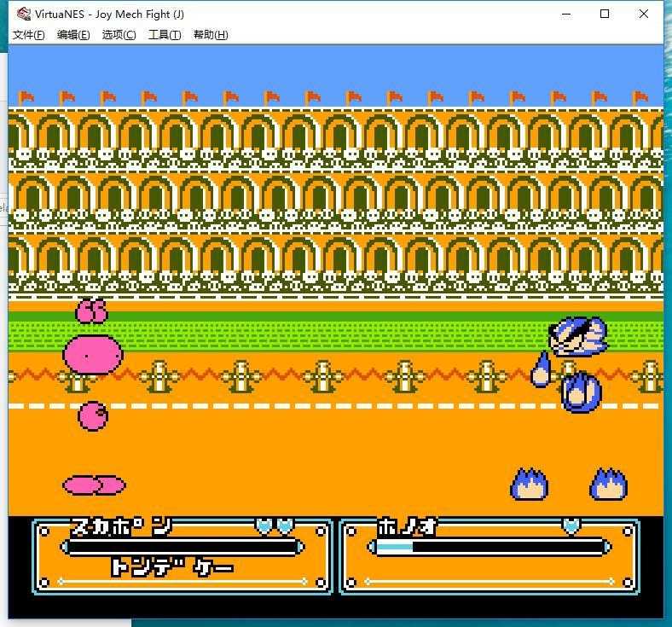Image resolution: width=672 pixels, height=627 pixels.
Task: Click the pink robot's small head
Action: (x=91, y=312)
